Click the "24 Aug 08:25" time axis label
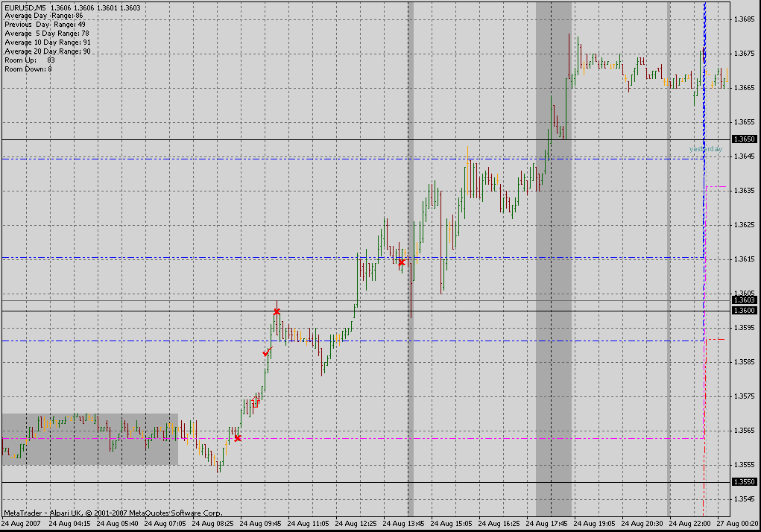Screen dimensions: 761x532 point(212,524)
